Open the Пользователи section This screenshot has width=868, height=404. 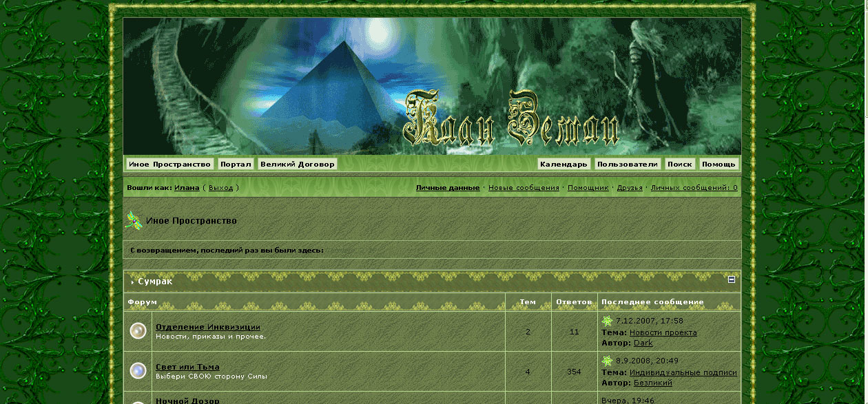click(x=628, y=164)
